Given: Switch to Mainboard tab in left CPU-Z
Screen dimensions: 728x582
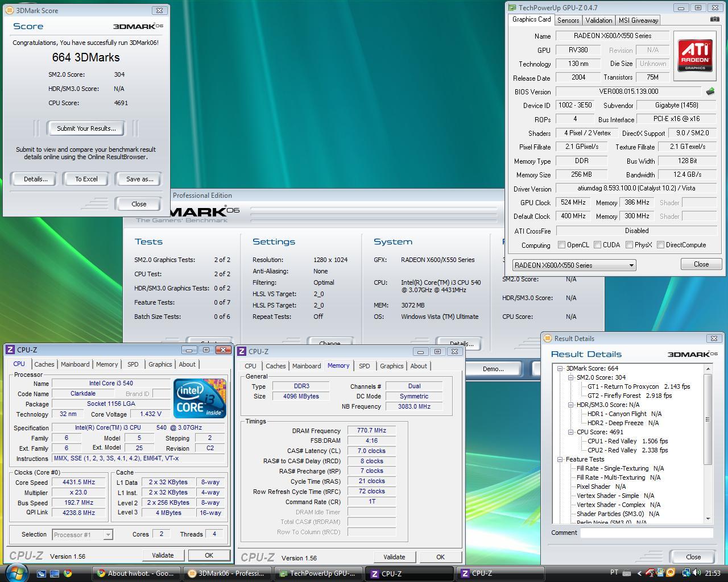Looking at the screenshot, I should 75,364.
